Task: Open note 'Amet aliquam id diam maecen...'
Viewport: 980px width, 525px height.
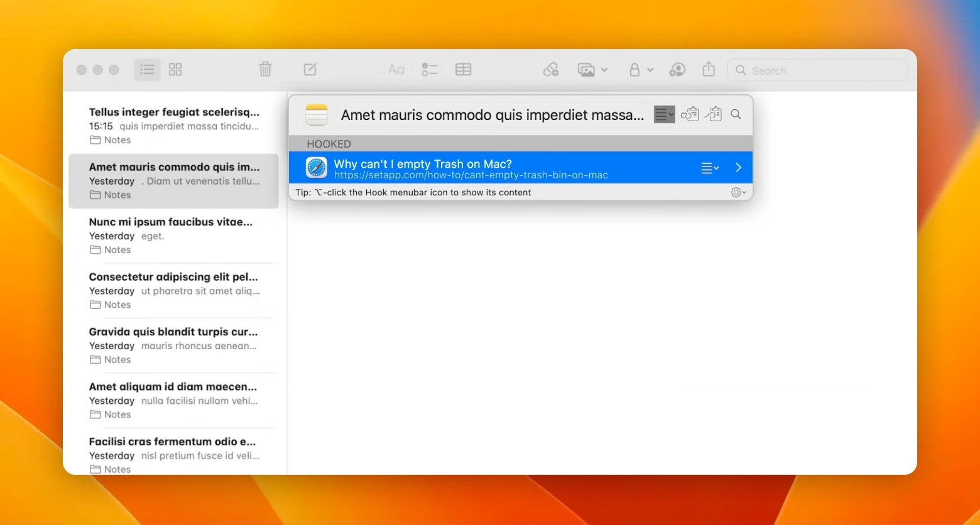Action: coord(174,400)
